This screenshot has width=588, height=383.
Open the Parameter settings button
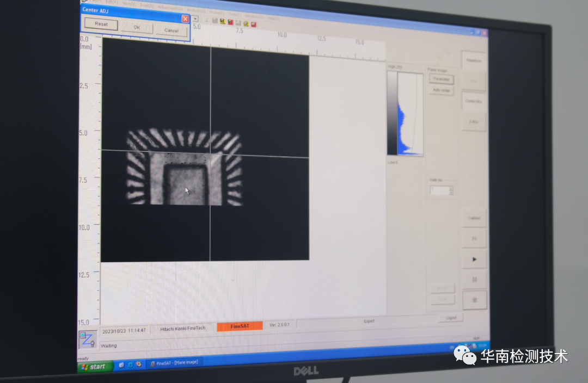[x=441, y=79]
